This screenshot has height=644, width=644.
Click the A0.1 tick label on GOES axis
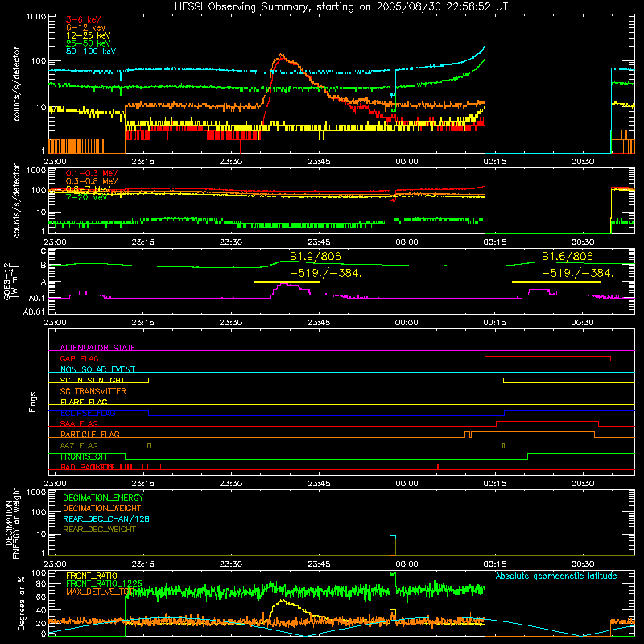pos(36,298)
